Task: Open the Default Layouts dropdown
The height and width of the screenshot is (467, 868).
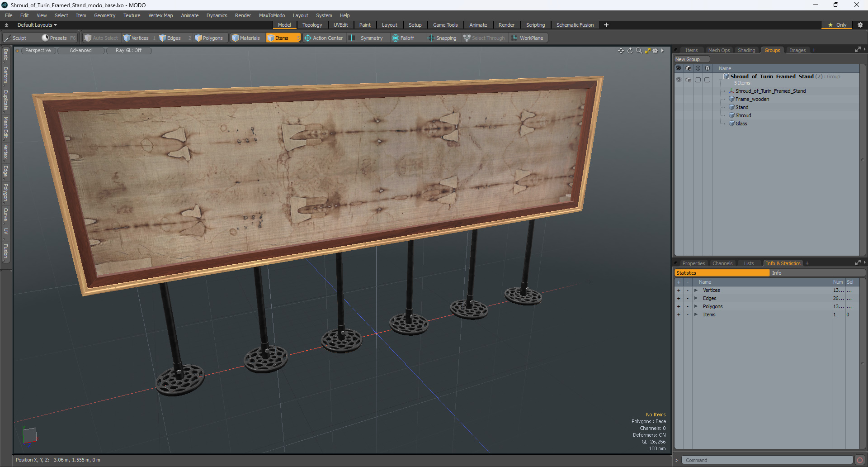Action: tap(37, 25)
